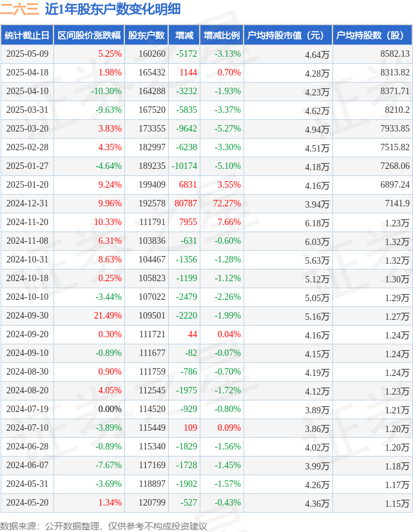Click the title 近1年股东户数变化明细
This screenshot has height=532, width=413.
click(x=113, y=9)
